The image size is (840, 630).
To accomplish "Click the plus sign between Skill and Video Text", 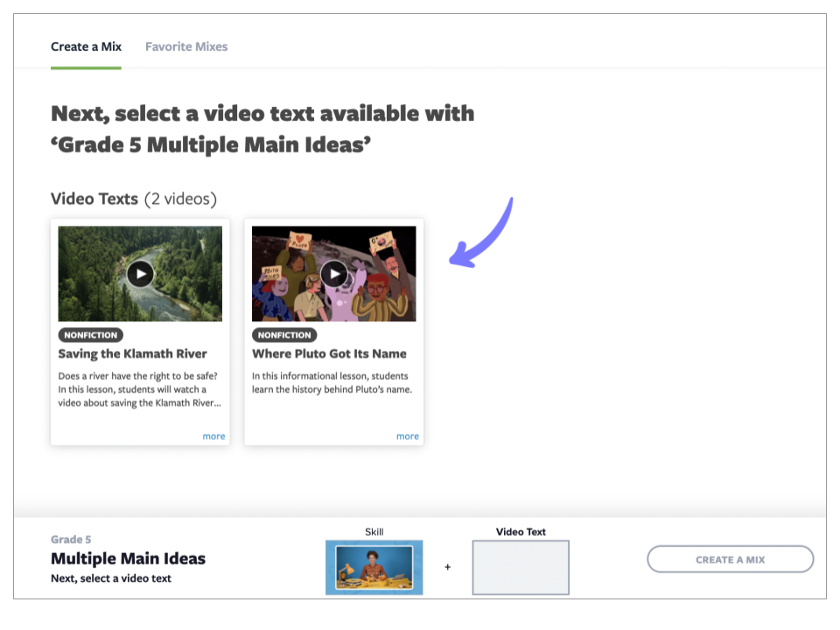I will [x=447, y=567].
